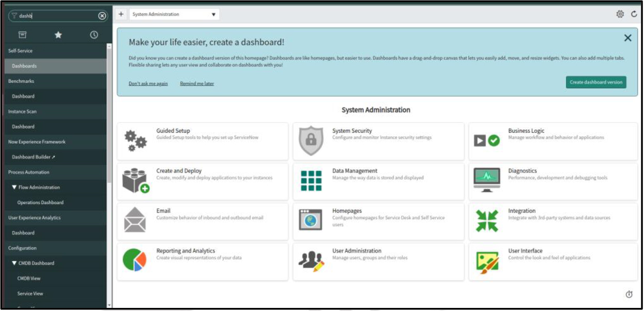
Task: Focus the filter navigator search field
Action: click(57, 16)
